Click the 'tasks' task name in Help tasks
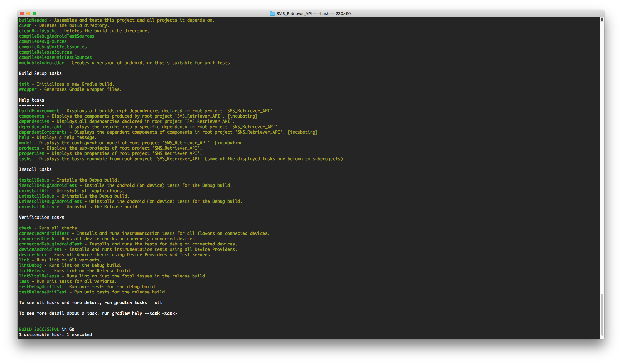The height and width of the screenshot is (364, 622). (x=25, y=159)
